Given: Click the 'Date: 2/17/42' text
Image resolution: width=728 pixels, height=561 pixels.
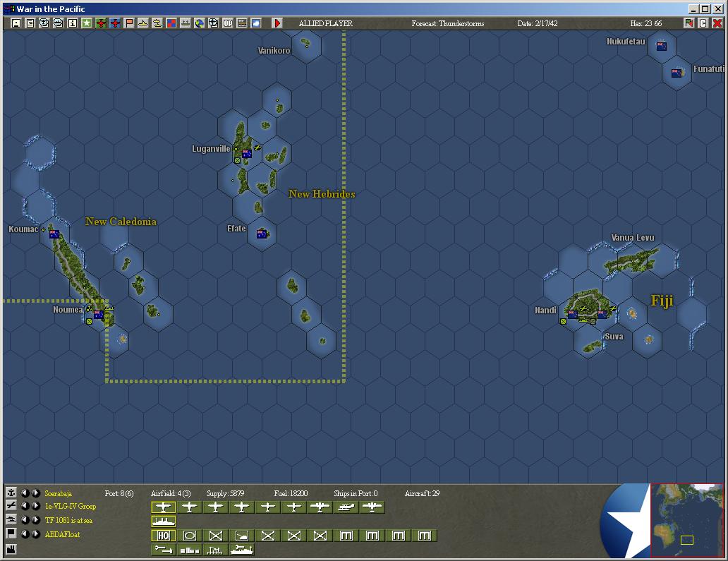Looking at the screenshot, I should (538, 23).
